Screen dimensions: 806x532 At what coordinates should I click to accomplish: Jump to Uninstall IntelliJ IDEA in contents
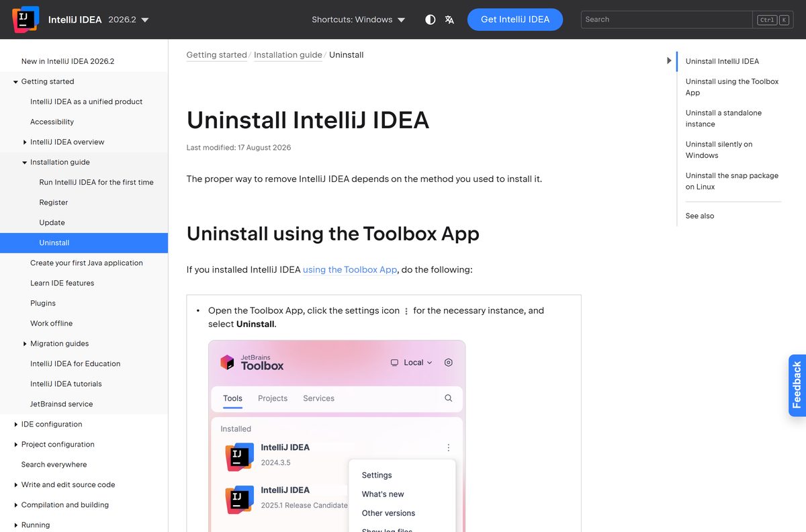pyautogui.click(x=722, y=61)
